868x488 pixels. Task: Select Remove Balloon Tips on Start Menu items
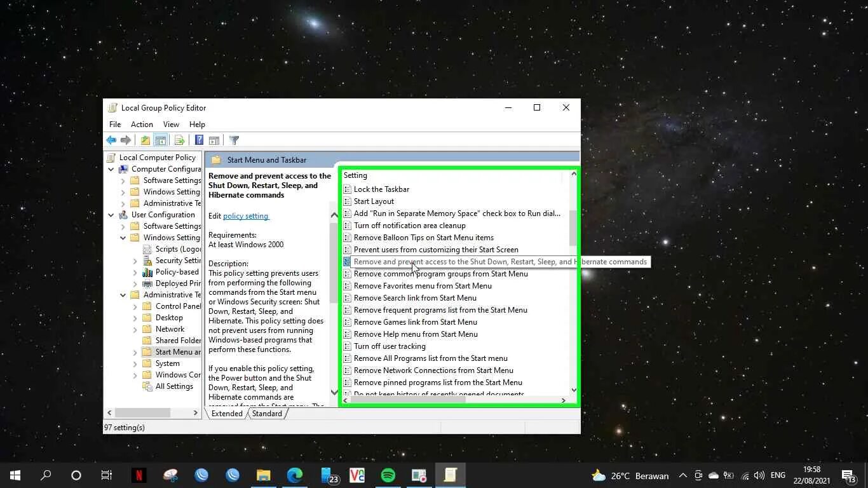[423, 238]
